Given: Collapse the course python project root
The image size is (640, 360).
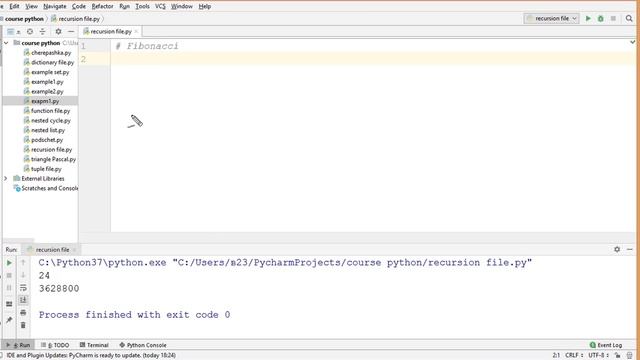Looking at the screenshot, I should pyautogui.click(x=6, y=43).
